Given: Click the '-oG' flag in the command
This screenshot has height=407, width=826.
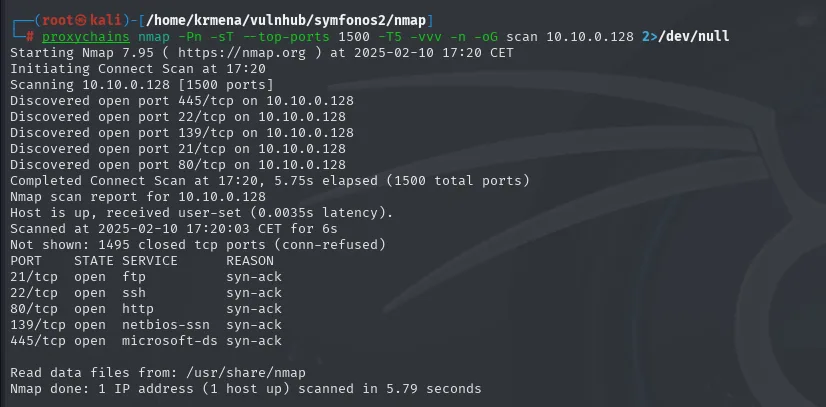Looking at the screenshot, I should tap(486, 37).
